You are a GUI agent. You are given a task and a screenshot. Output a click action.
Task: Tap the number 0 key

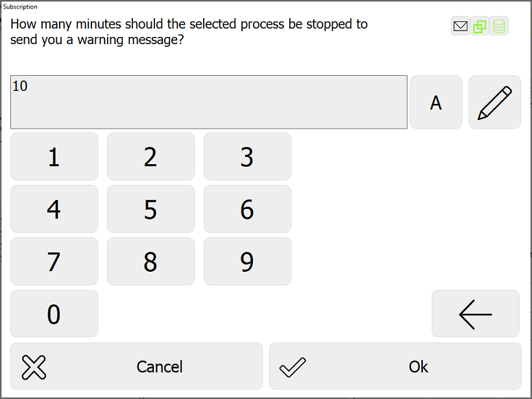[x=54, y=314]
